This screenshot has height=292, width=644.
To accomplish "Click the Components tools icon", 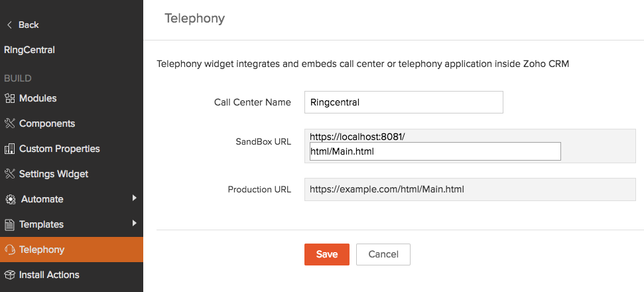I will (x=9, y=123).
